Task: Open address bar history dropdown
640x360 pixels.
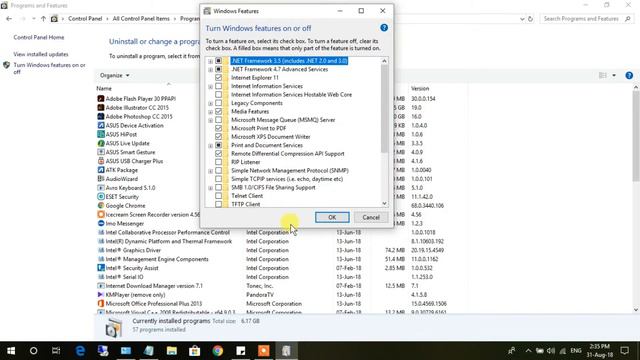Action: [522, 19]
